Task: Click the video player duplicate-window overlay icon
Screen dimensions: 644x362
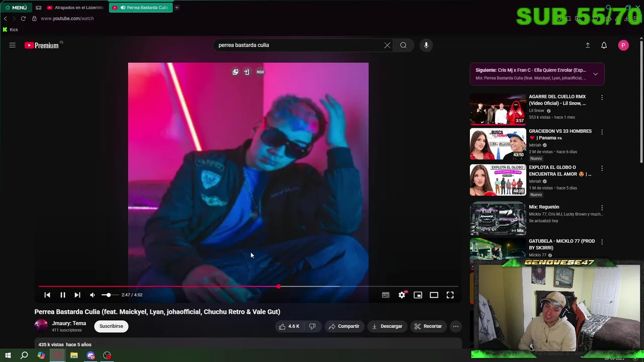Action: 235,72
